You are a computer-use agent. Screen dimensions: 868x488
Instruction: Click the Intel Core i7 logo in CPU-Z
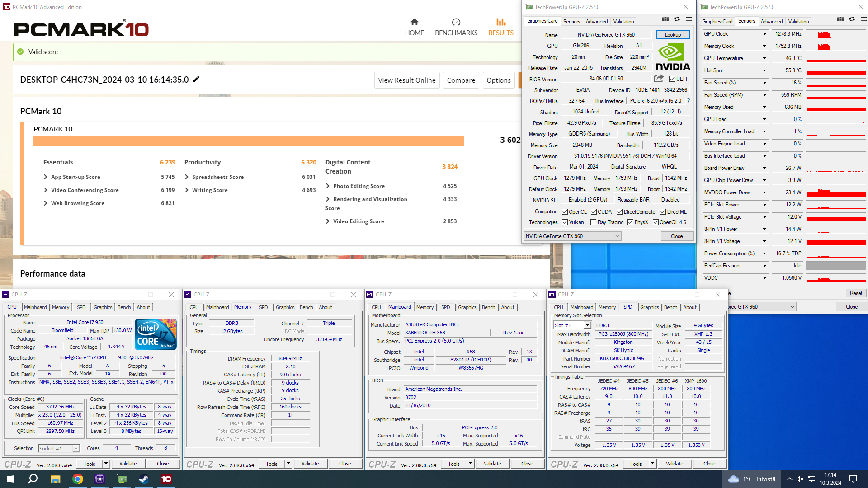(156, 334)
